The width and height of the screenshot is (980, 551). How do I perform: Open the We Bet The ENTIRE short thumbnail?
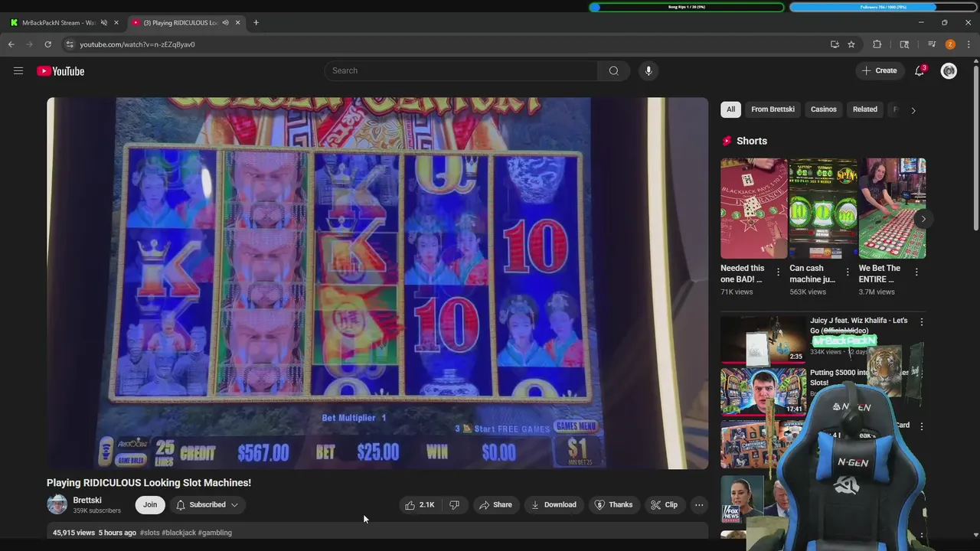tap(892, 208)
